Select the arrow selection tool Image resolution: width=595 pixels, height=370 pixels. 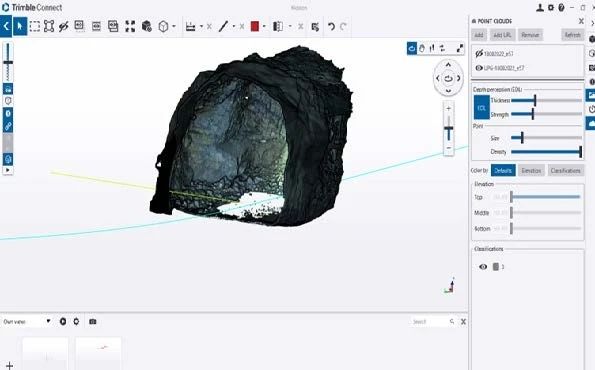coord(20,26)
